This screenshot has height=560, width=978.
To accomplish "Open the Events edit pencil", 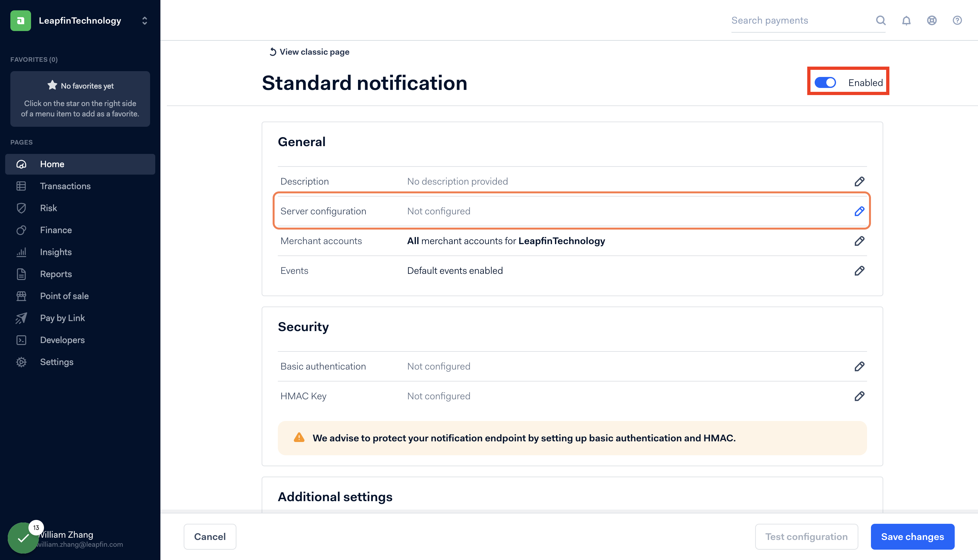I will [x=859, y=271].
